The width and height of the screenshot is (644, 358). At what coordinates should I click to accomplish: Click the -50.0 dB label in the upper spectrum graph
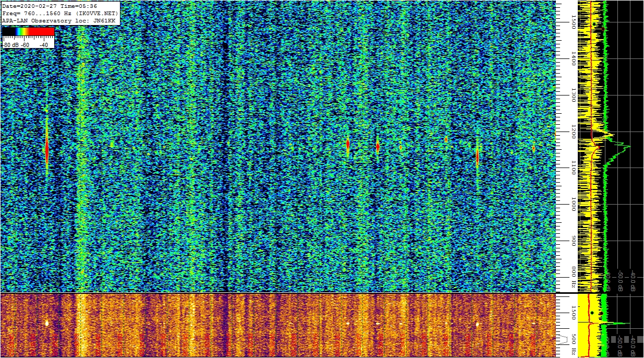(621, 281)
